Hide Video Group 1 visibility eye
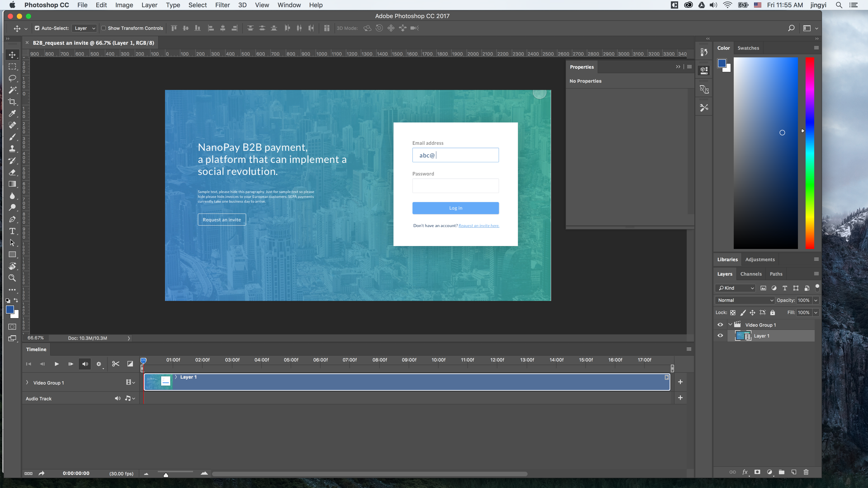Viewport: 868px width, 488px height. (x=720, y=325)
